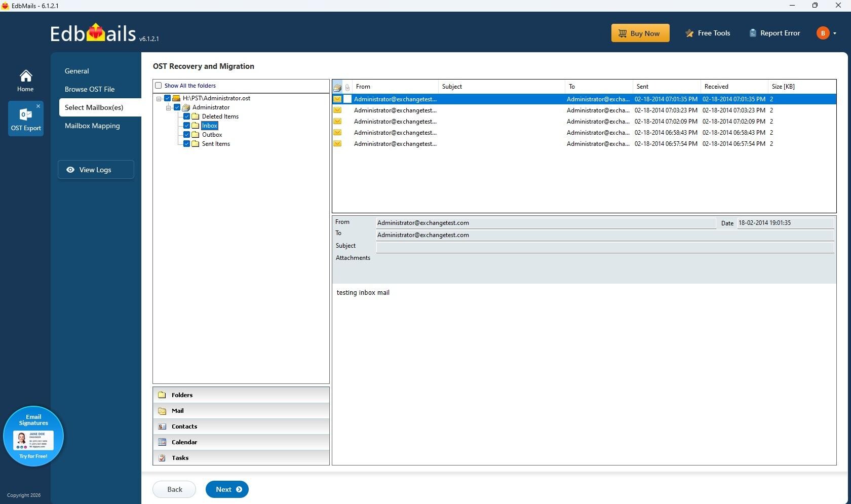
Task: Enable the Show All the folders checkbox
Action: (159, 86)
